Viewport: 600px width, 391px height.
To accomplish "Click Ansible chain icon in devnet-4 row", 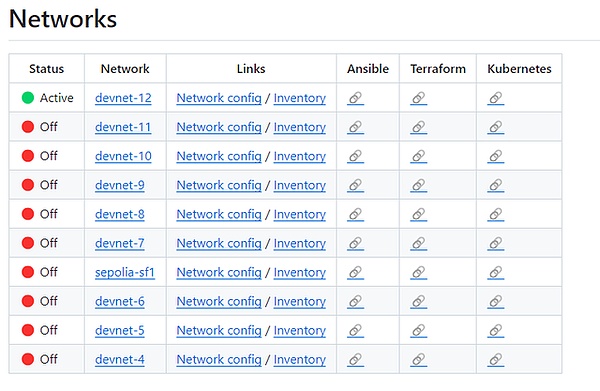I will click(355, 360).
